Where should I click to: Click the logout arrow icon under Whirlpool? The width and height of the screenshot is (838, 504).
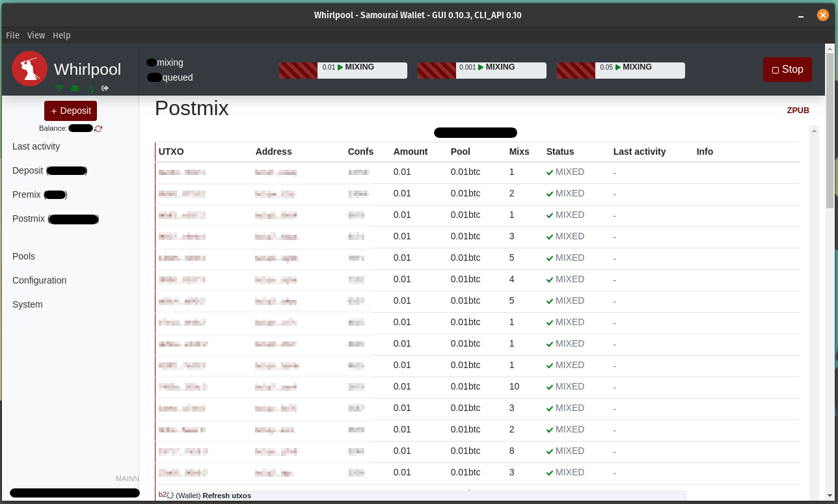[105, 88]
